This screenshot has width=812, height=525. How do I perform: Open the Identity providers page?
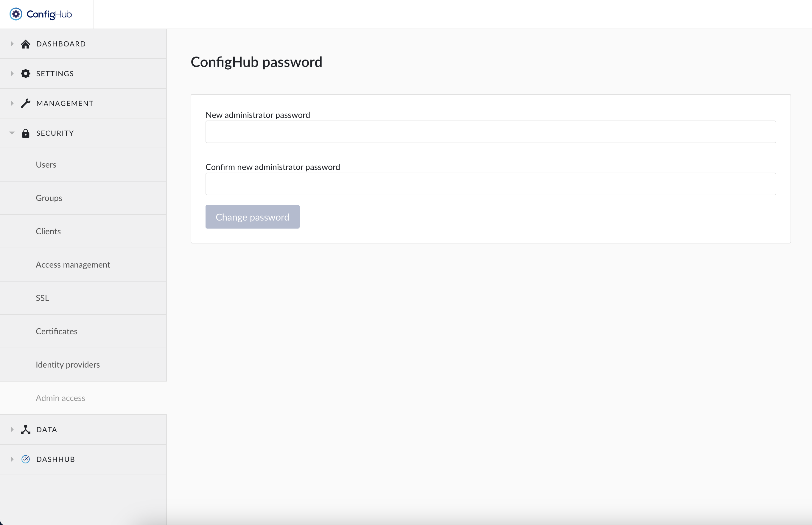[x=68, y=364]
